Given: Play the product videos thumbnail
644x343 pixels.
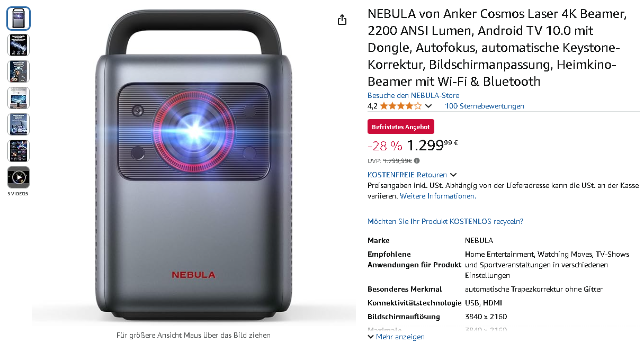Looking at the screenshot, I should [x=19, y=177].
